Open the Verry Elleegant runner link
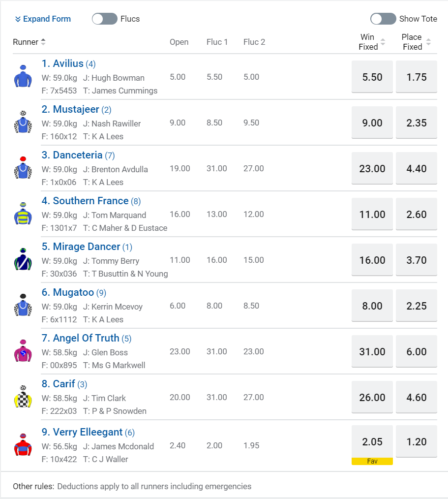 coord(82,432)
